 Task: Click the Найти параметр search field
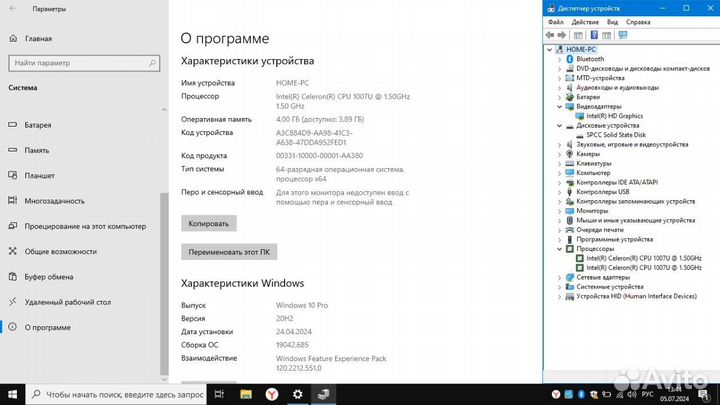(84, 63)
